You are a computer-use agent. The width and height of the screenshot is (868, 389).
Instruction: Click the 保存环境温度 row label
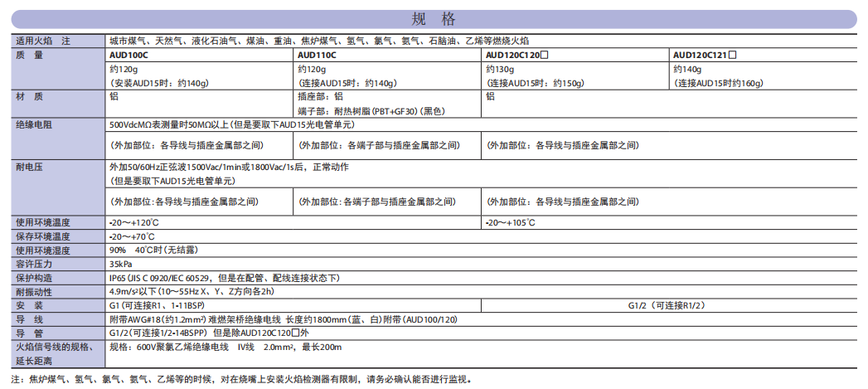coord(43,236)
